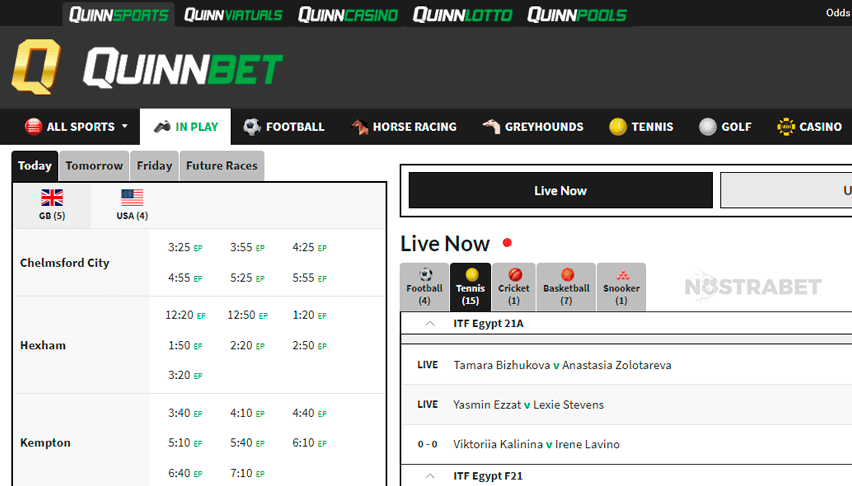This screenshot has height=486, width=852.
Task: Click the red All Sports ball icon
Action: [33, 127]
